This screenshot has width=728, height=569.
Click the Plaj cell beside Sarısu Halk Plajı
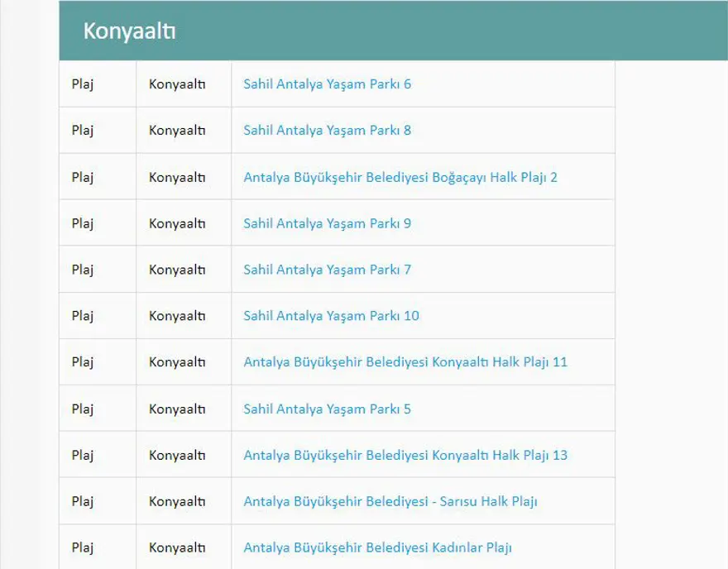pos(81,500)
